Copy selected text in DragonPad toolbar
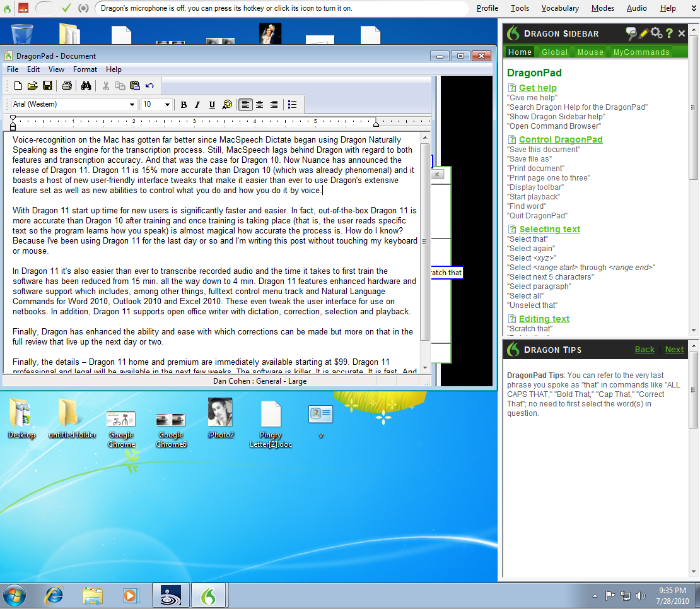700x609 pixels. [120, 86]
